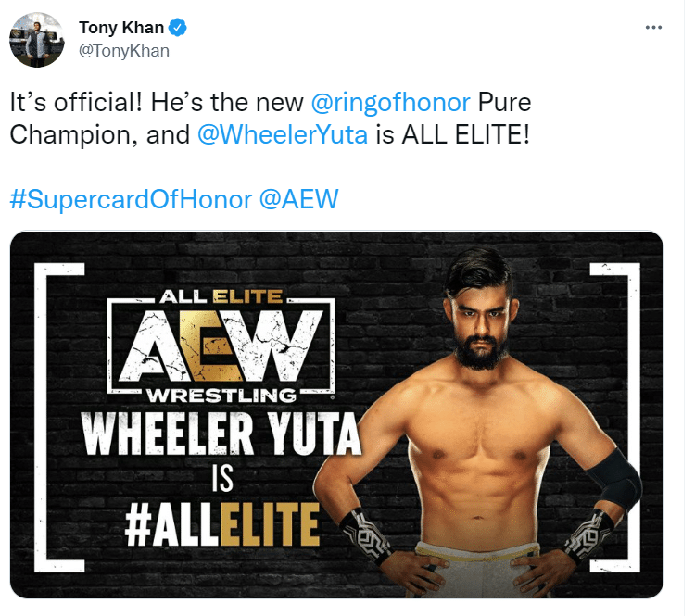Open the @TonyKhan handle link
The height and width of the screenshot is (616, 695).
tap(124, 51)
